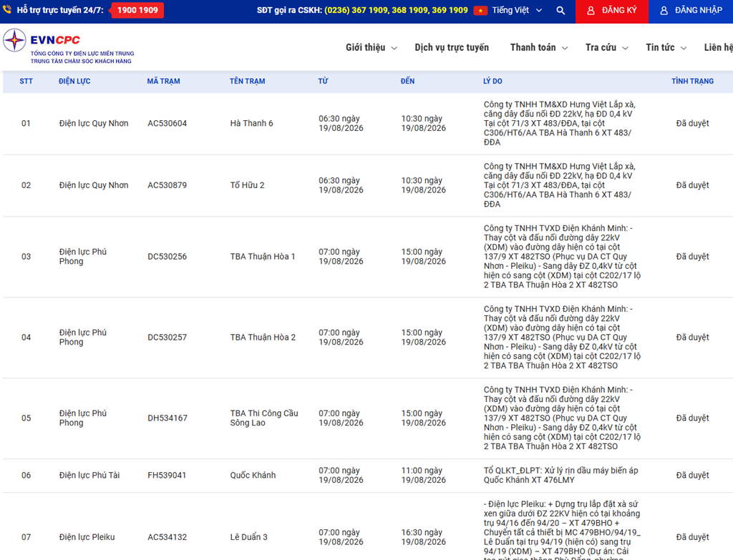Image resolution: width=733 pixels, height=560 pixels.
Task: Click the phone support icon
Action: pyautogui.click(x=7, y=9)
